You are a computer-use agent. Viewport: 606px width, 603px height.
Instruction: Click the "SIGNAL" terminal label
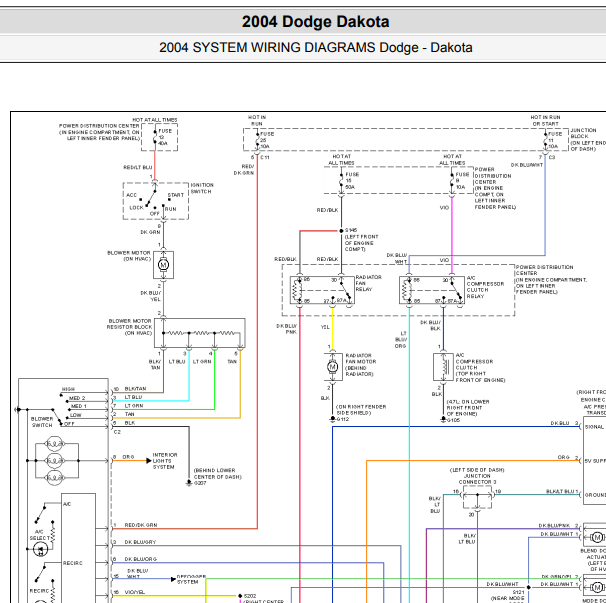coord(594,427)
